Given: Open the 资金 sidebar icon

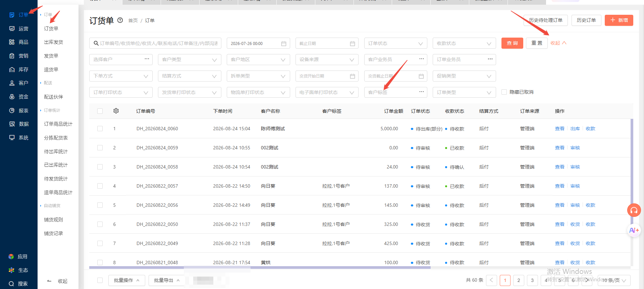Looking at the screenshot, I should tap(12, 97).
